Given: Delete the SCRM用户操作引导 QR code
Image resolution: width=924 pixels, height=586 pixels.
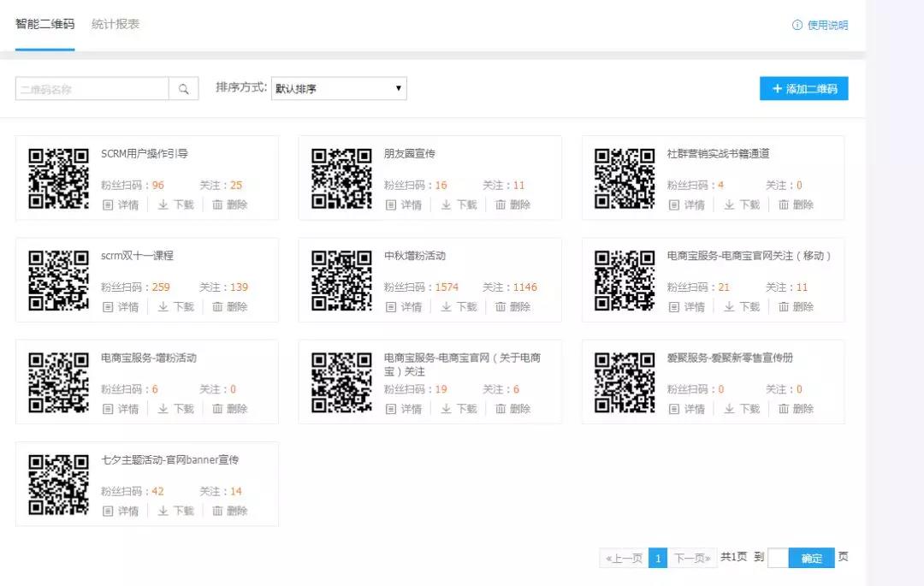Looking at the screenshot, I should point(230,204).
